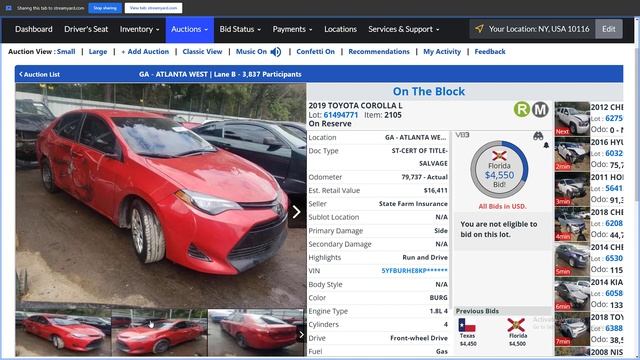Click the Florida flag in the bid circle
The width and height of the screenshot is (640, 360).
[x=499, y=156]
